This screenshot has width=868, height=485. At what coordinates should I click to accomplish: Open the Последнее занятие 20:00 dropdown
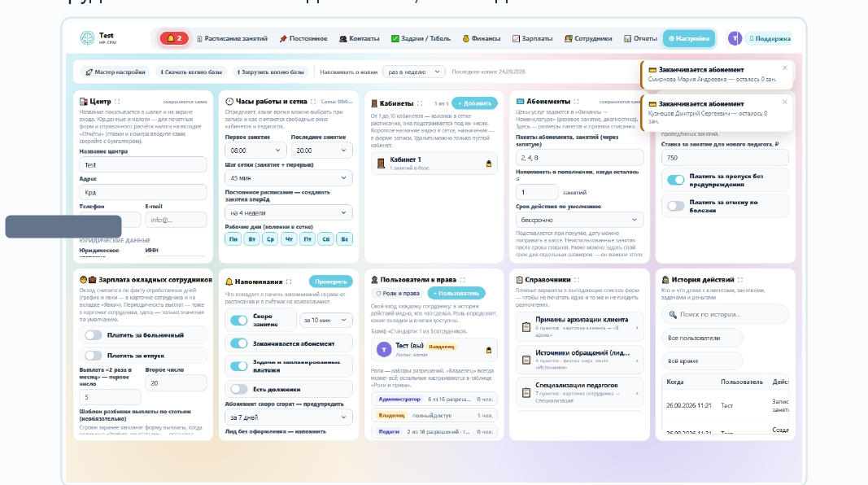point(321,150)
